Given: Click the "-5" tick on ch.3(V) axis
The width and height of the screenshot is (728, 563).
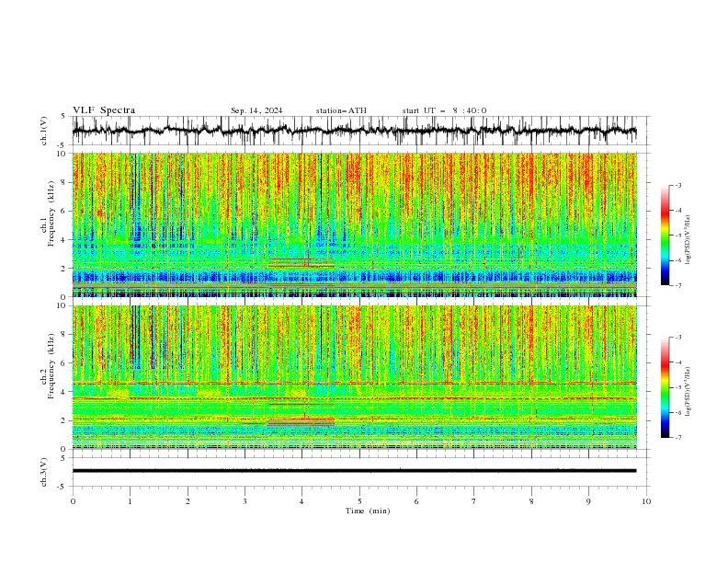Looking at the screenshot, I should (x=63, y=487).
